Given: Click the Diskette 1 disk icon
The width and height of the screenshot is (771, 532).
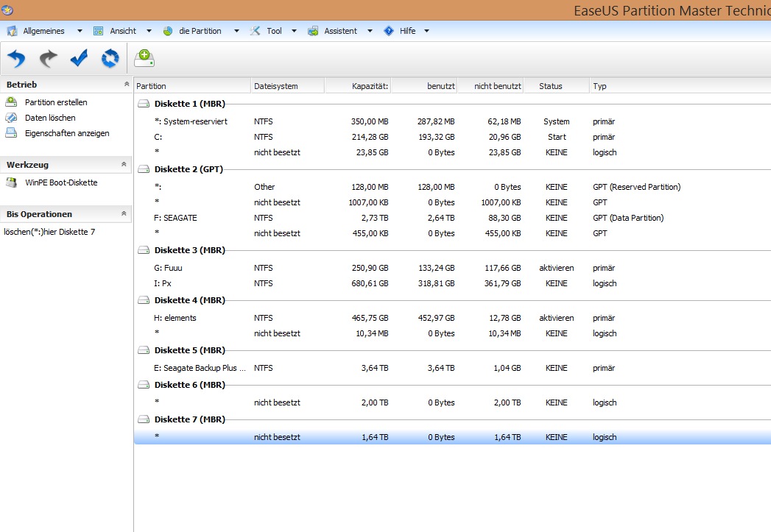Looking at the screenshot, I should tap(144, 104).
